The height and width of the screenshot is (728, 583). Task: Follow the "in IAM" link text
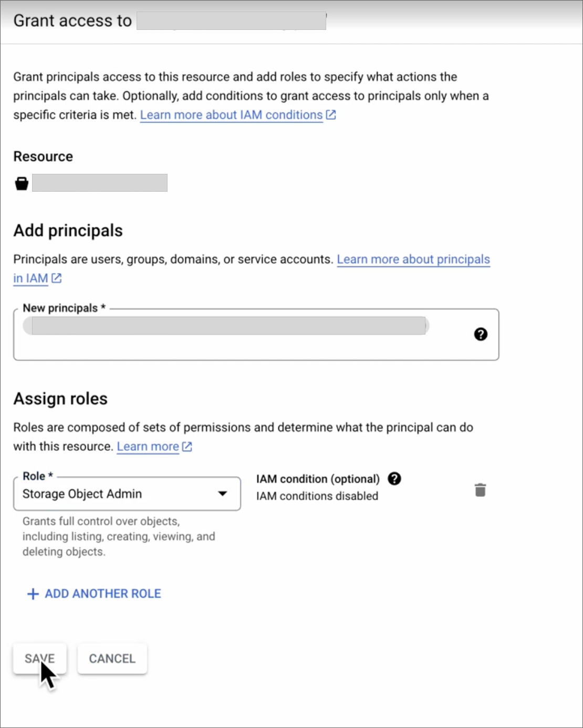coord(30,278)
